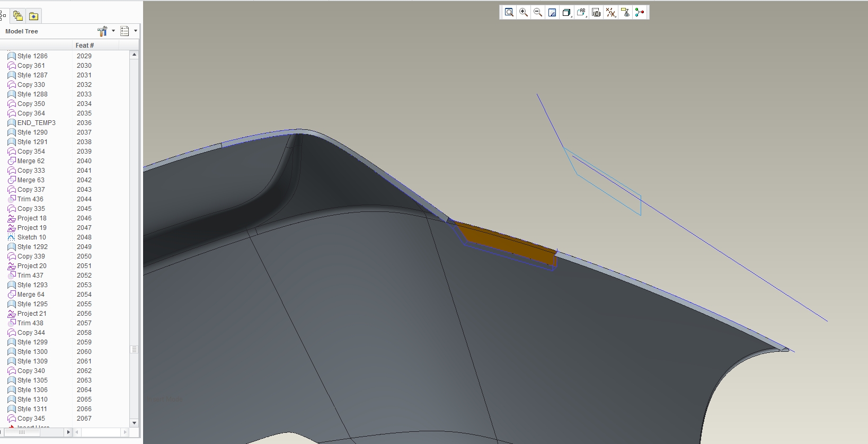Switch to the Favorites tab
This screenshot has width=868, height=444.
coord(33,16)
